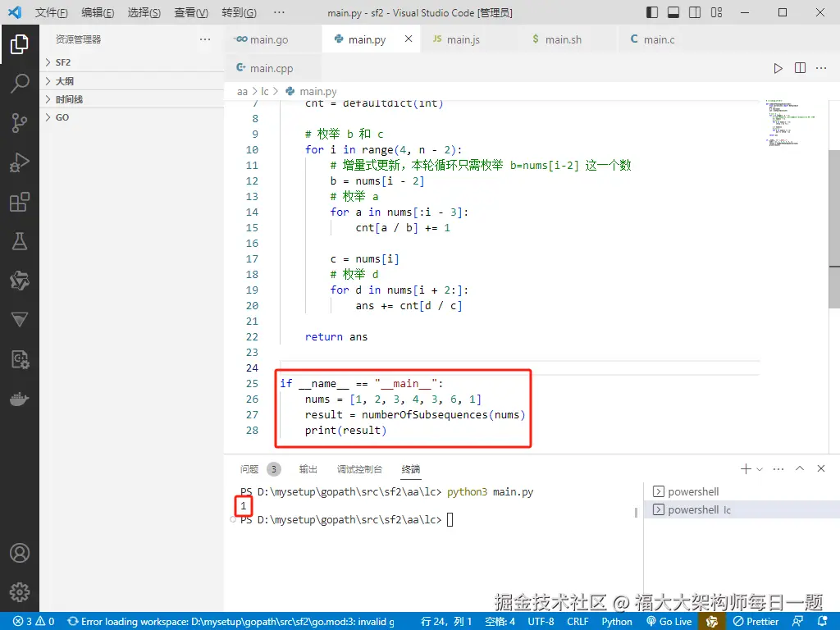Select language mode Python
The height and width of the screenshot is (630, 840).
click(x=617, y=622)
